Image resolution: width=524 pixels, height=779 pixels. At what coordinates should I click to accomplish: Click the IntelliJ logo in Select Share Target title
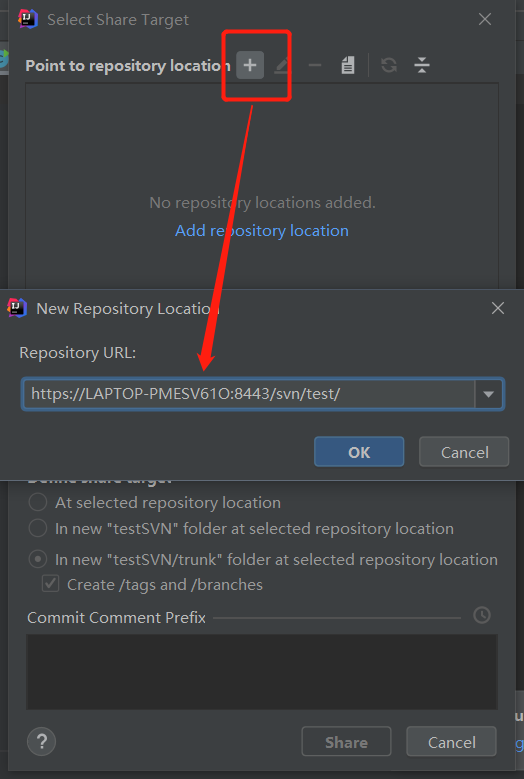28,19
